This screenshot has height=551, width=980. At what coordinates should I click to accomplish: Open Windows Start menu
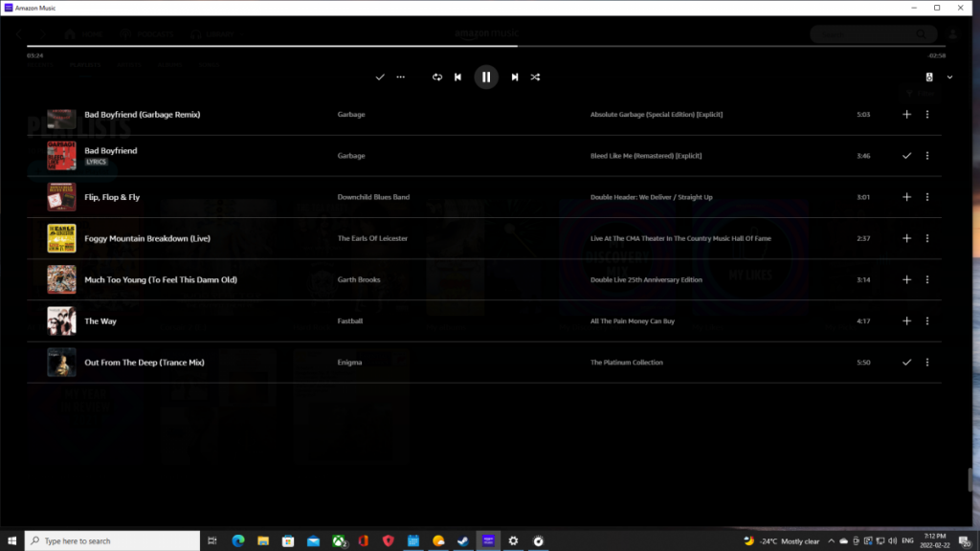[11, 540]
